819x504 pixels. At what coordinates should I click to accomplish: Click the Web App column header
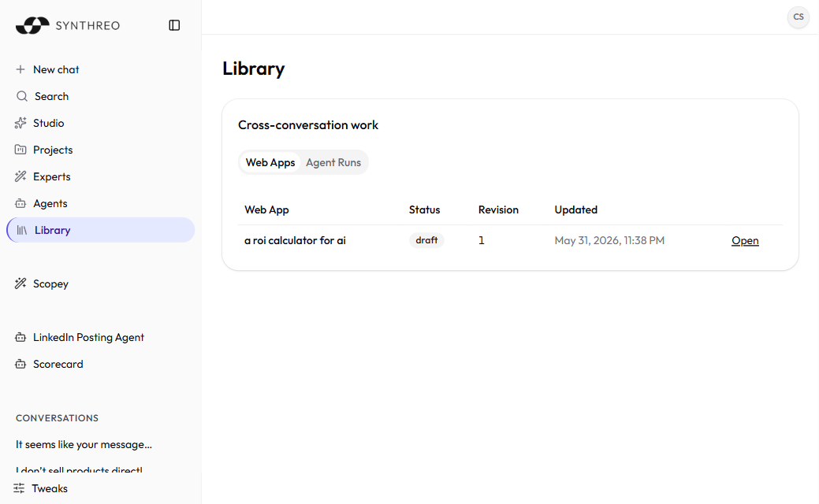pyautogui.click(x=266, y=209)
